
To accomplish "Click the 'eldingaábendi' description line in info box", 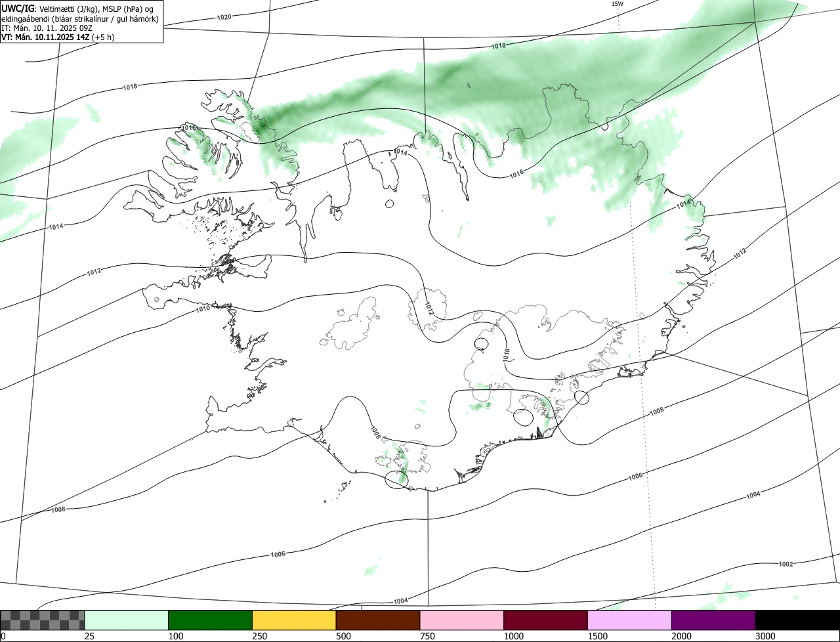I will click(x=79, y=18).
